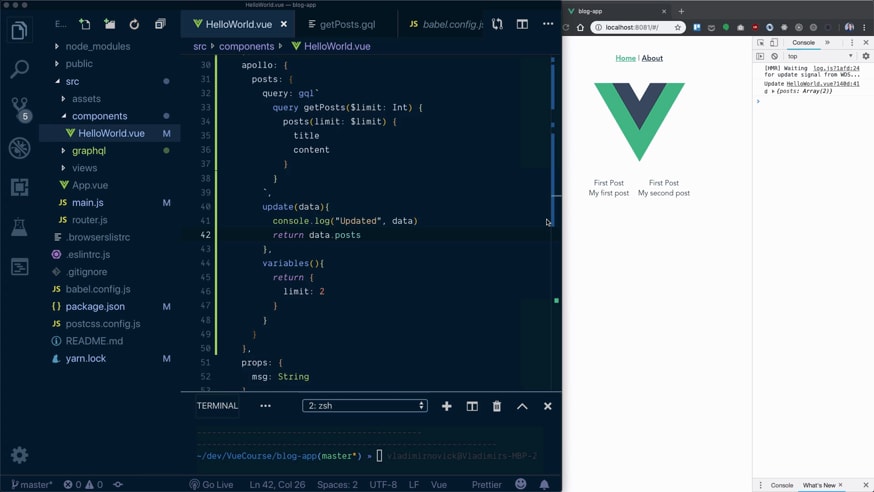
Task: Create a new folder in Explorer
Action: [109, 24]
